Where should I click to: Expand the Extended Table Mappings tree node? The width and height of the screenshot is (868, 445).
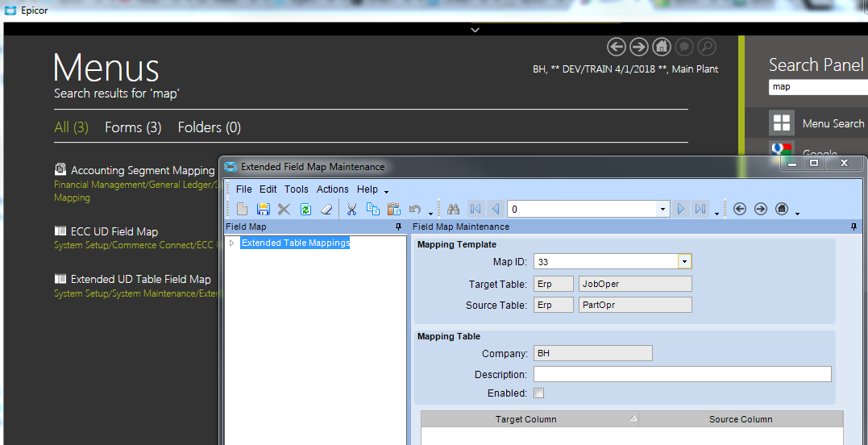coord(231,243)
